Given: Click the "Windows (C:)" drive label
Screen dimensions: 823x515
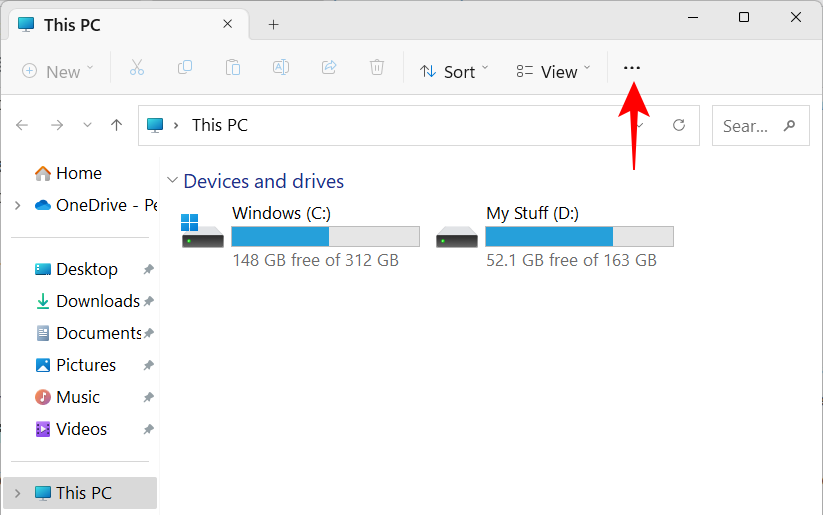Looking at the screenshot, I should [282, 213].
